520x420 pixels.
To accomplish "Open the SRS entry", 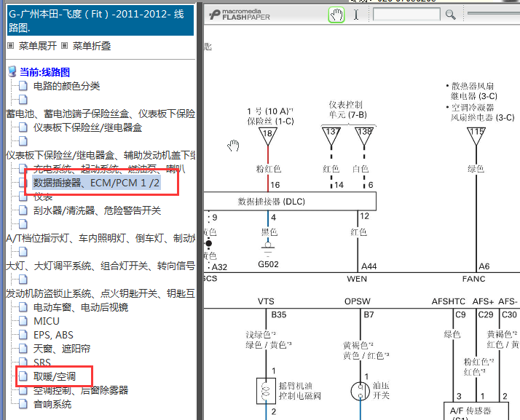I will 42,362.
